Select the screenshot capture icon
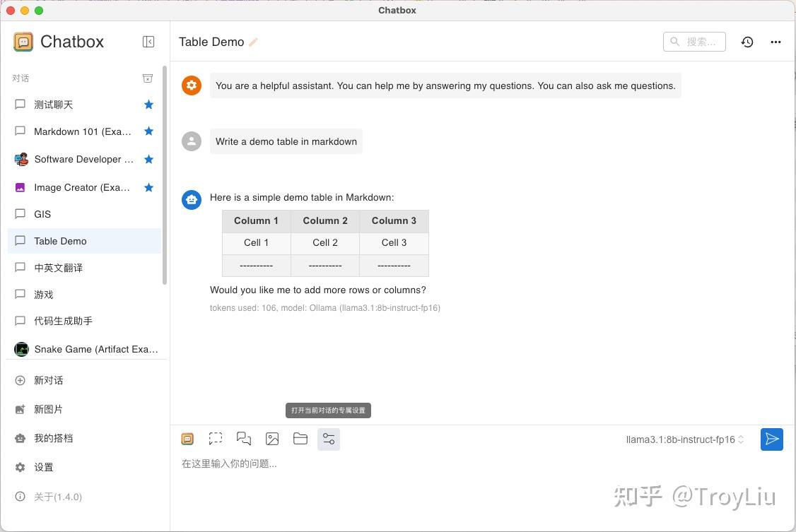Screen dimensions: 796x532 tap(216, 439)
